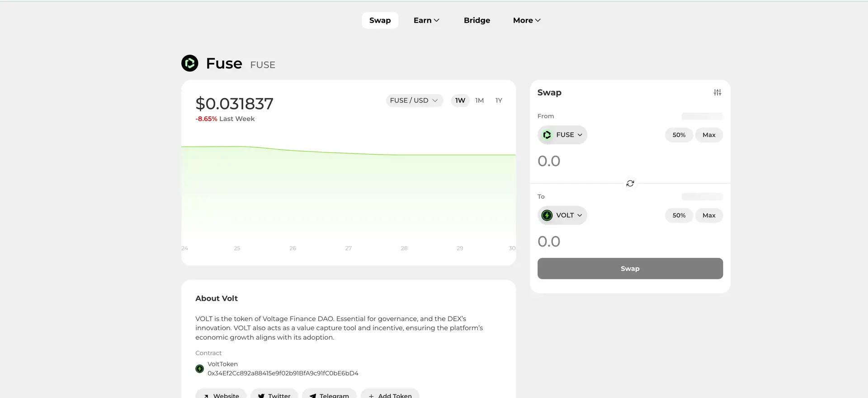Switch chart to 1Y range
The height and width of the screenshot is (398, 868).
499,100
